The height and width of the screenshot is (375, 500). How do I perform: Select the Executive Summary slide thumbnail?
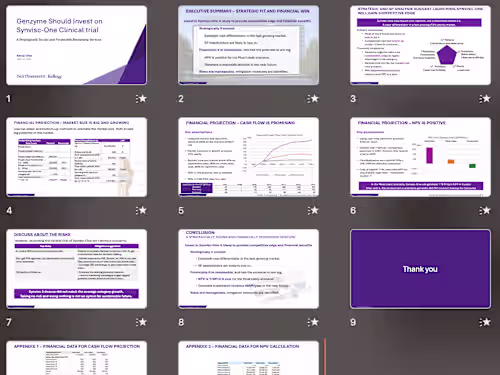248,45
